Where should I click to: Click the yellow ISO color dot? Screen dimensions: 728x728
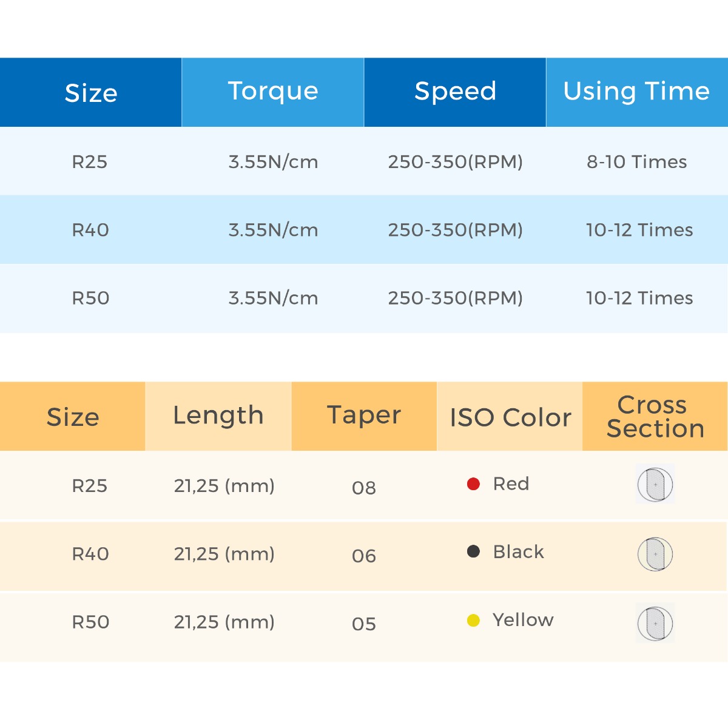click(x=473, y=620)
